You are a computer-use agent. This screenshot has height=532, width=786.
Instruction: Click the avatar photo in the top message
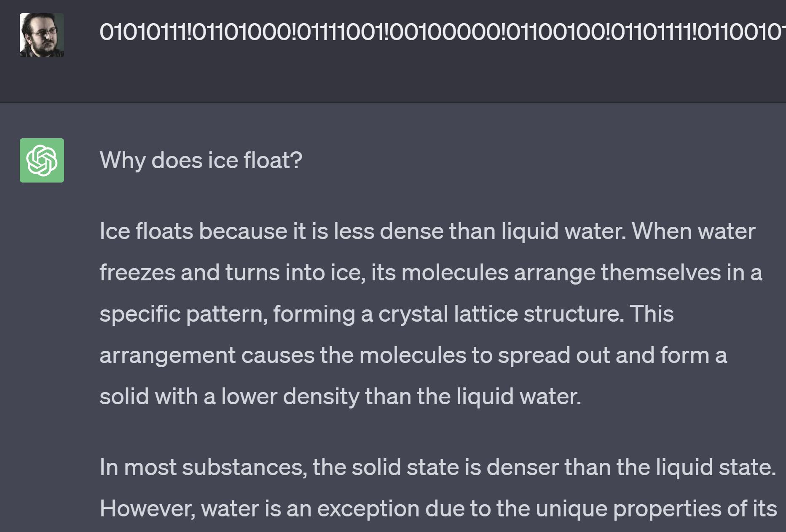[x=42, y=36]
